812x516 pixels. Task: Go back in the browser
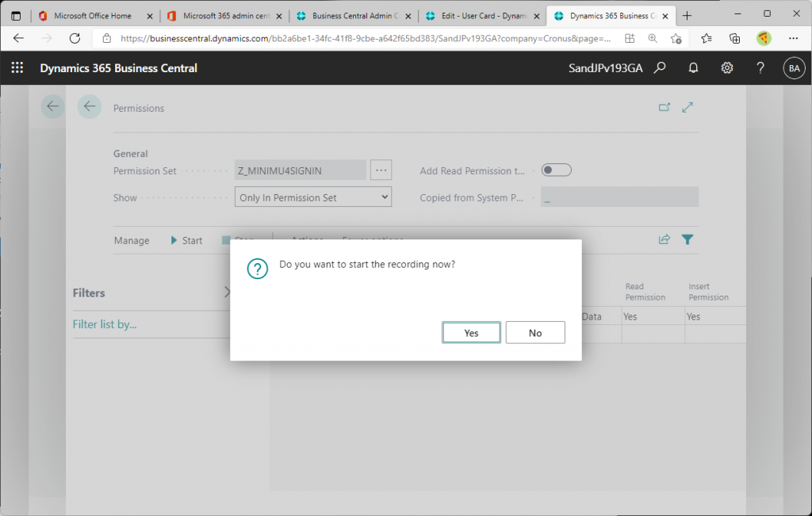(x=18, y=38)
